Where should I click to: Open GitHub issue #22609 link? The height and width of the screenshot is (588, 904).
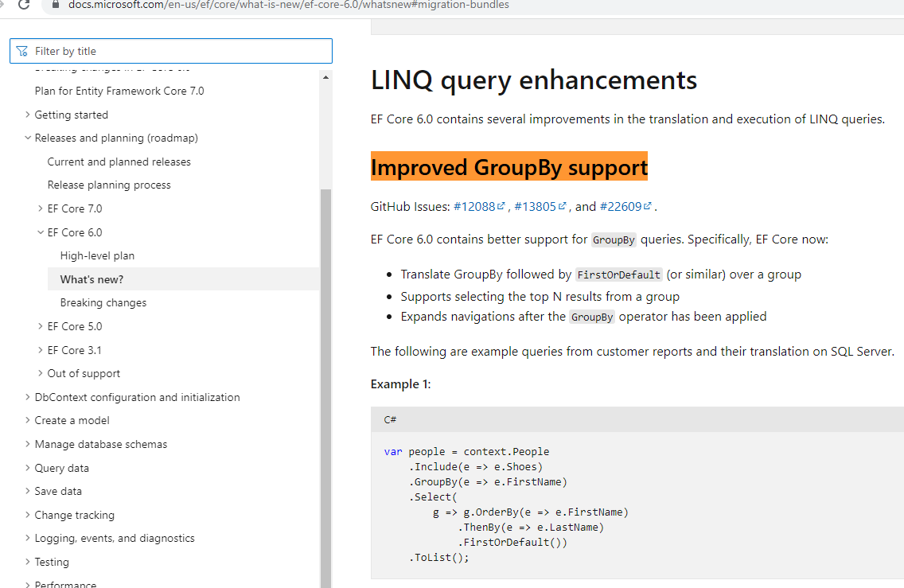click(x=625, y=206)
